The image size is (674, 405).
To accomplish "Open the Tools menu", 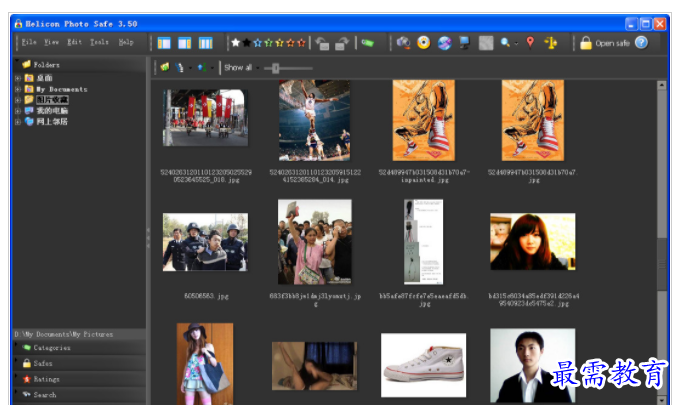I will point(99,43).
